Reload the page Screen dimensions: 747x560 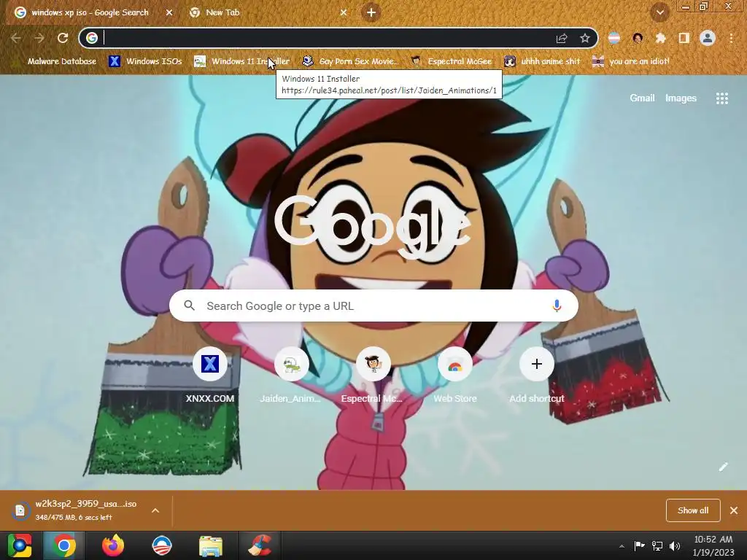[63, 38]
